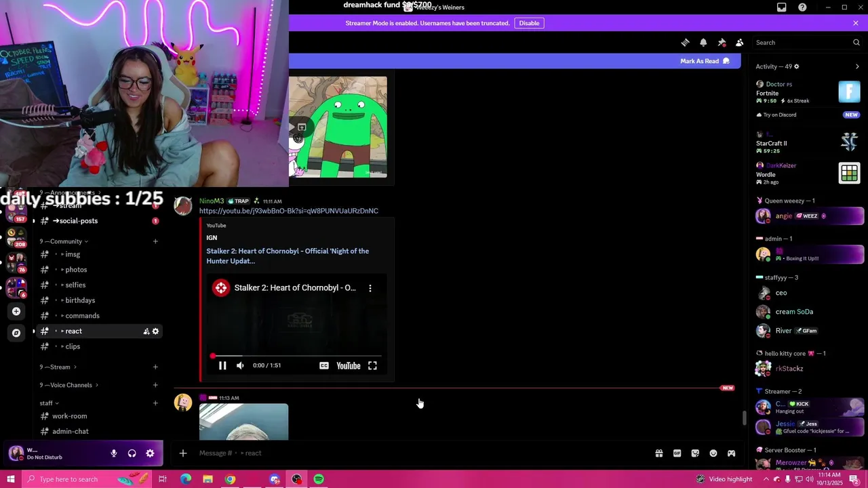Mute microphone in user panel
This screenshot has width=868, height=488.
tap(114, 453)
